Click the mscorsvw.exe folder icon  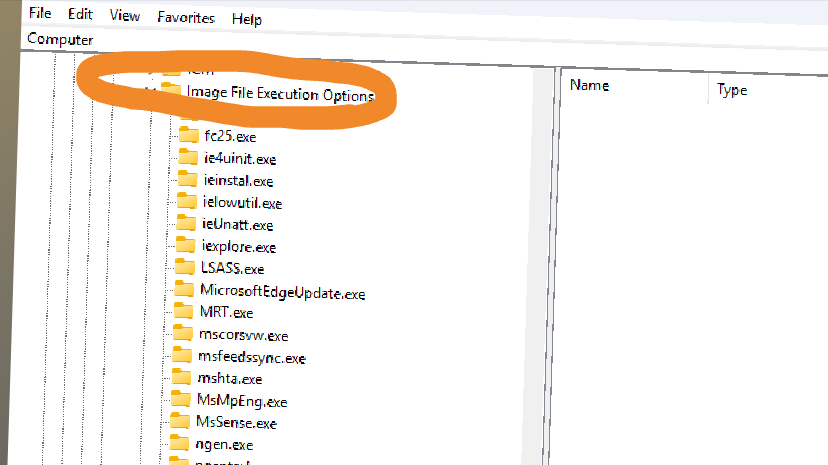[x=183, y=333]
